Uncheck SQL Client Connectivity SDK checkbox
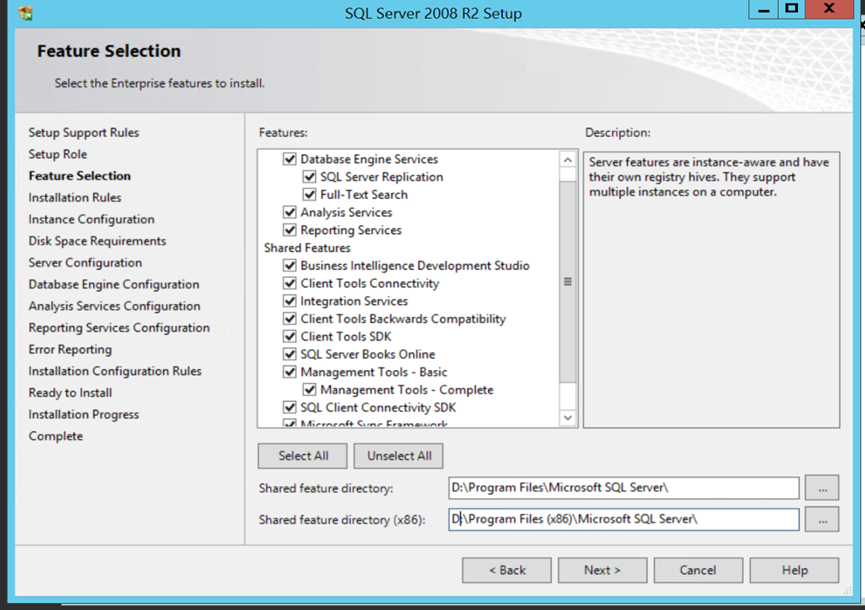The image size is (865, 610). coord(290,408)
